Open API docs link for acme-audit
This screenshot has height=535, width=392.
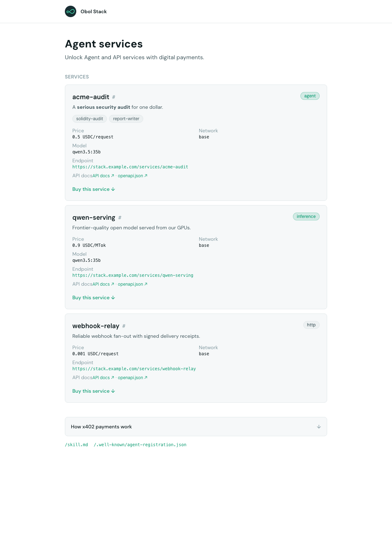[103, 176]
